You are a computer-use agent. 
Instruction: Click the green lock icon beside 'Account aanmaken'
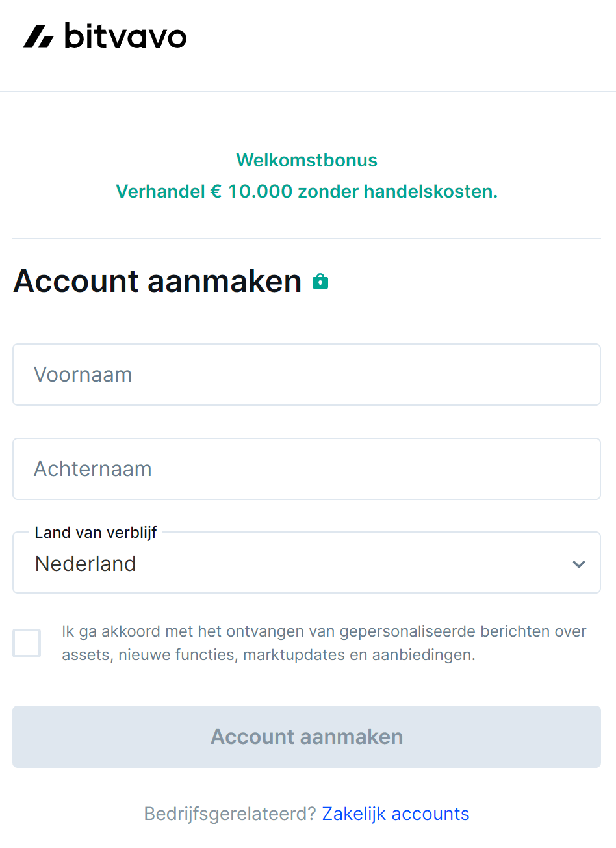(x=320, y=280)
